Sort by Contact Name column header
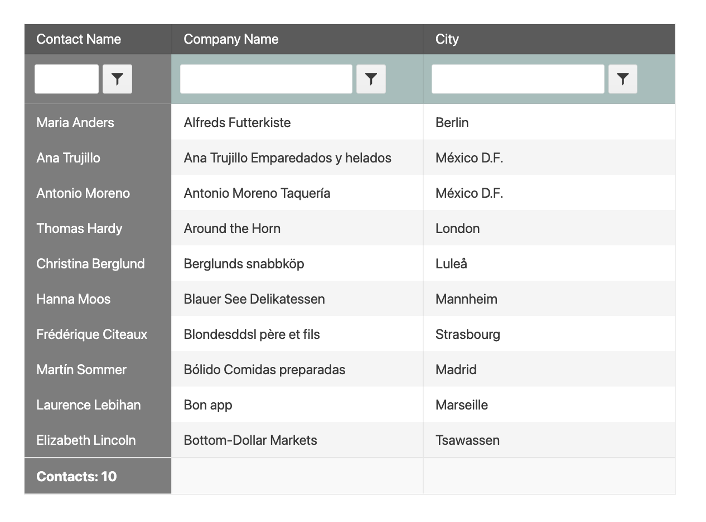 pos(79,39)
